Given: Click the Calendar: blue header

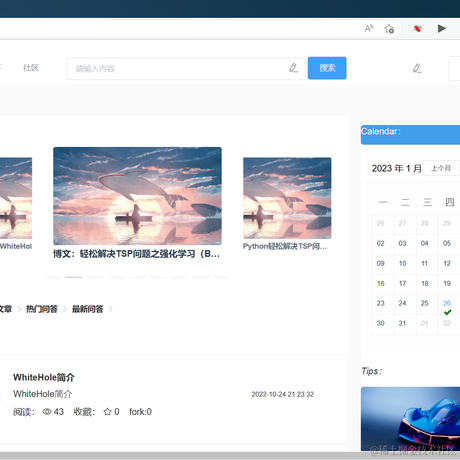Looking at the screenshot, I should point(410,135).
